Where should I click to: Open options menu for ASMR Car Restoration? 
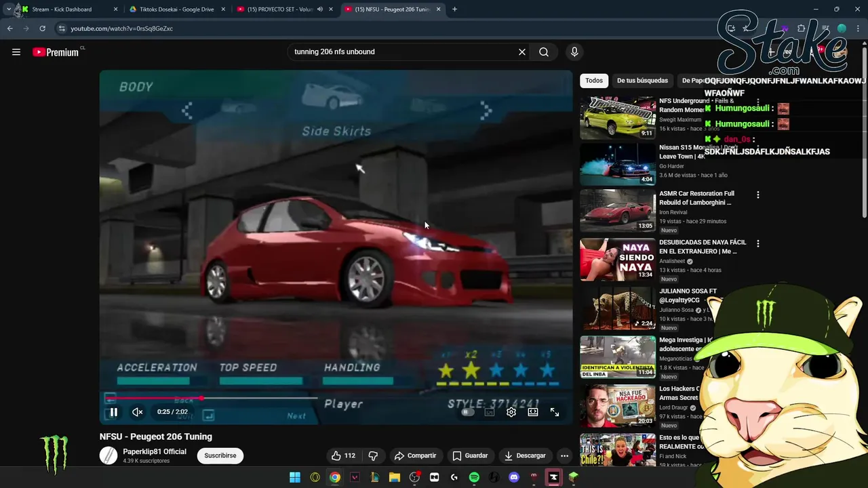point(757,195)
